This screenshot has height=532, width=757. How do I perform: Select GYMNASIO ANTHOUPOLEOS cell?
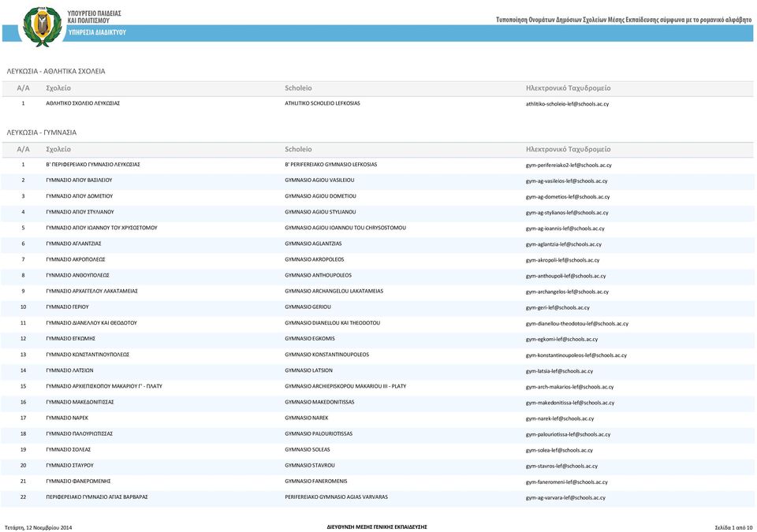coord(318,275)
